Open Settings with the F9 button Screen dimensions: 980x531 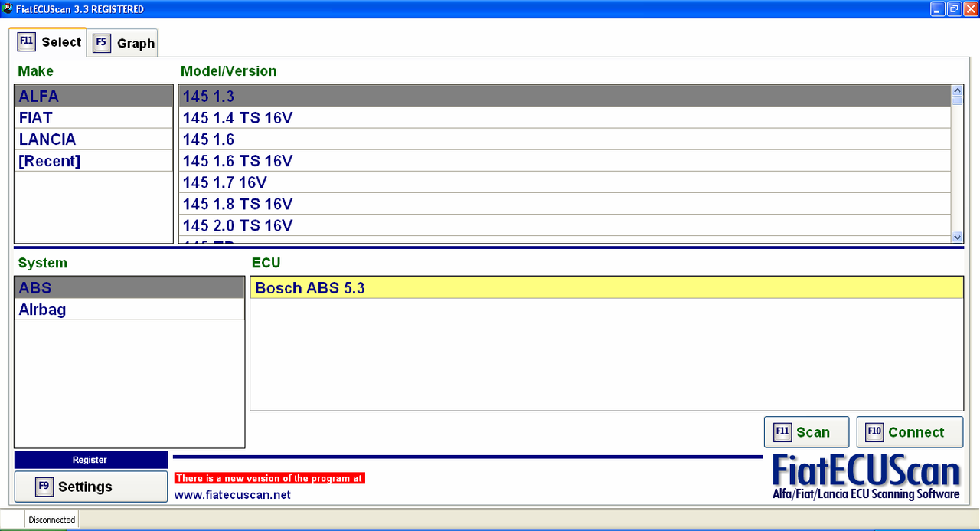[x=90, y=487]
